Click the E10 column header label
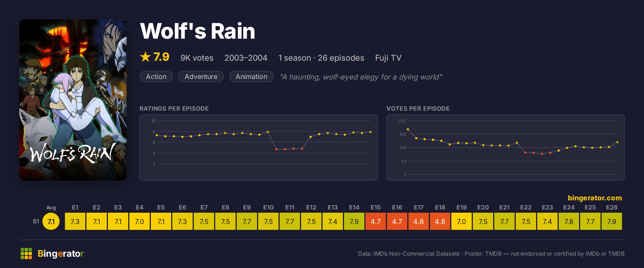This screenshot has width=644, height=268. pos(268,207)
